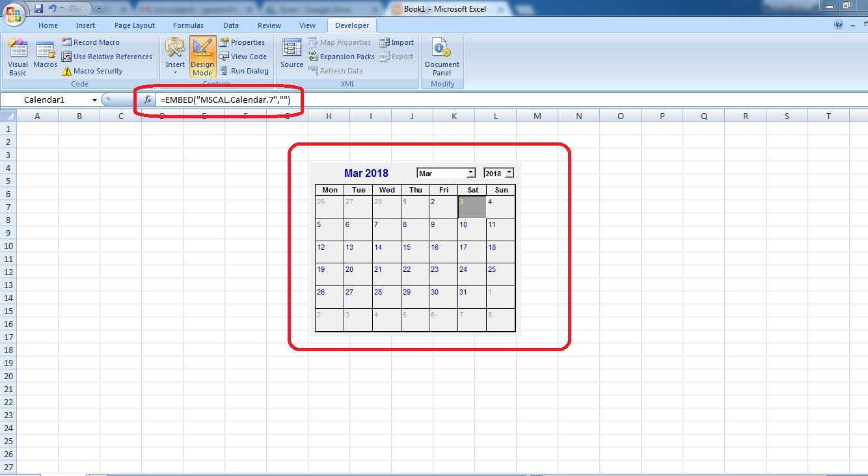Screen dimensions: 868x476
Task: Toggle Design Mode off
Action: pos(202,57)
